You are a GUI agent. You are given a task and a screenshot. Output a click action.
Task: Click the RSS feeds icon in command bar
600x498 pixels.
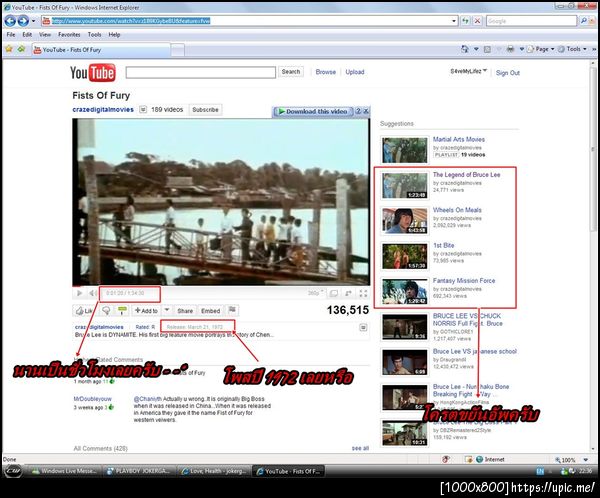tap(487, 49)
